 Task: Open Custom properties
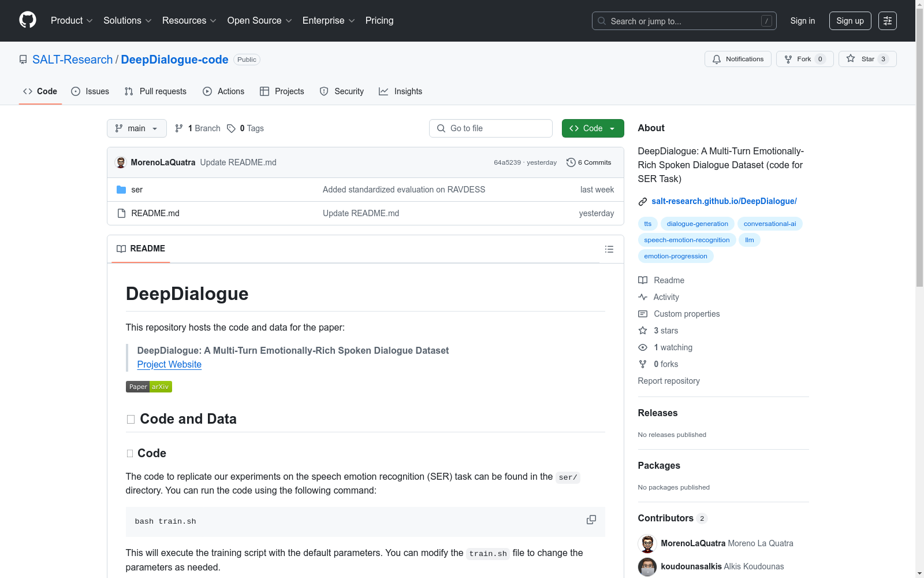(679, 314)
